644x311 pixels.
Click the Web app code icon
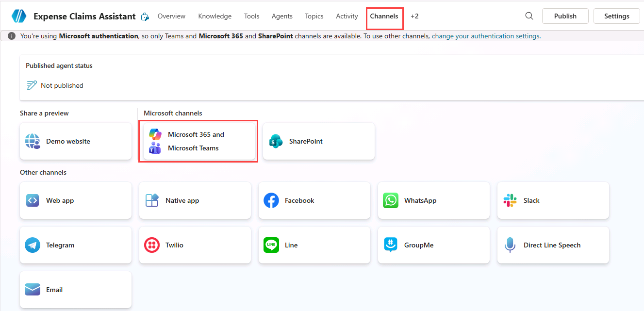coord(33,200)
